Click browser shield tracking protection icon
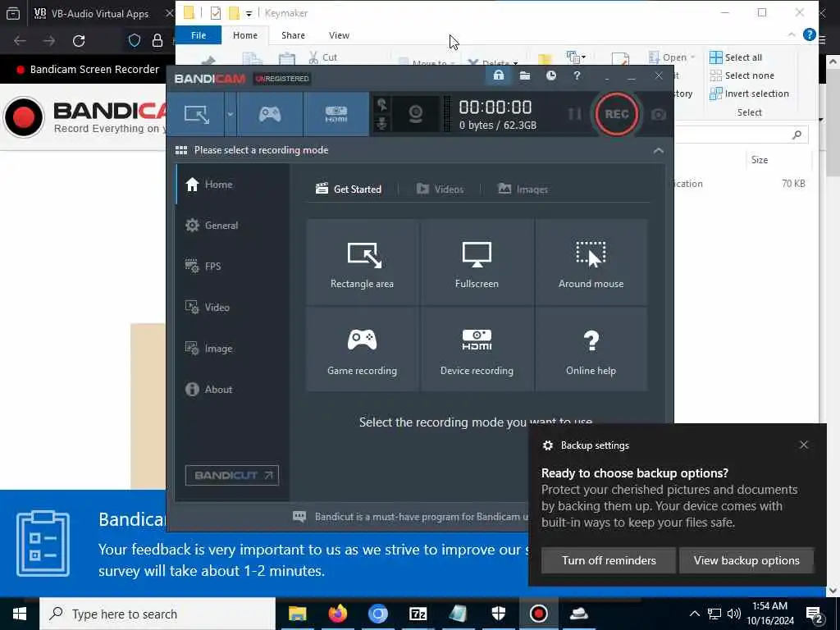The height and width of the screenshot is (630, 840). (135, 41)
